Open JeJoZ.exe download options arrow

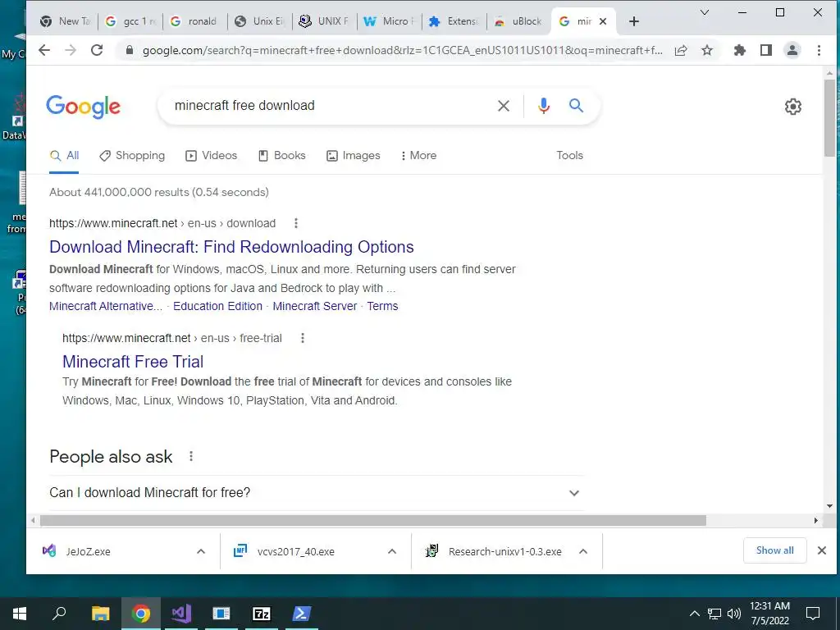point(201,551)
